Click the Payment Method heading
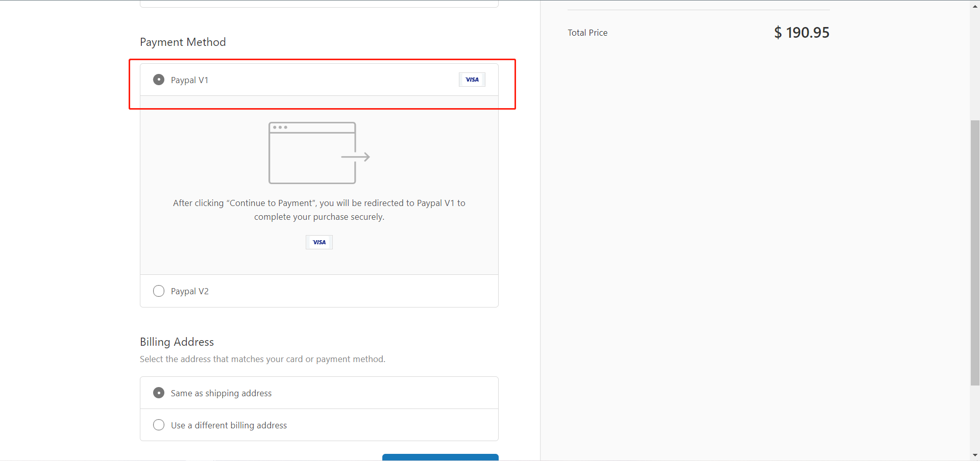The image size is (980, 461). click(183, 42)
